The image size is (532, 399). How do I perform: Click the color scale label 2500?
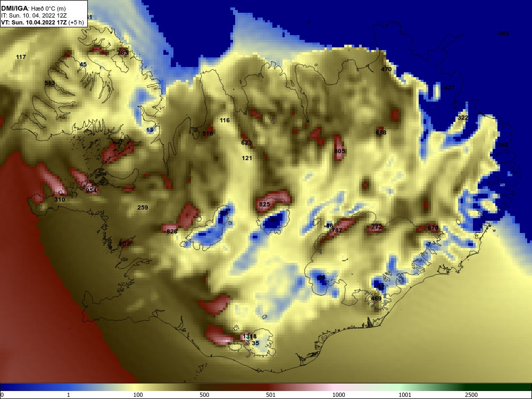click(x=471, y=395)
